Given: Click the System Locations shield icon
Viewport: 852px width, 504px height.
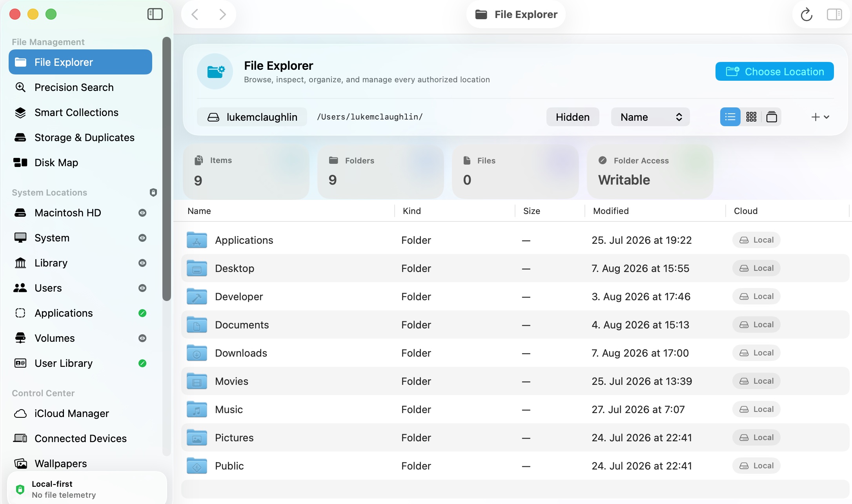Looking at the screenshot, I should (x=153, y=192).
